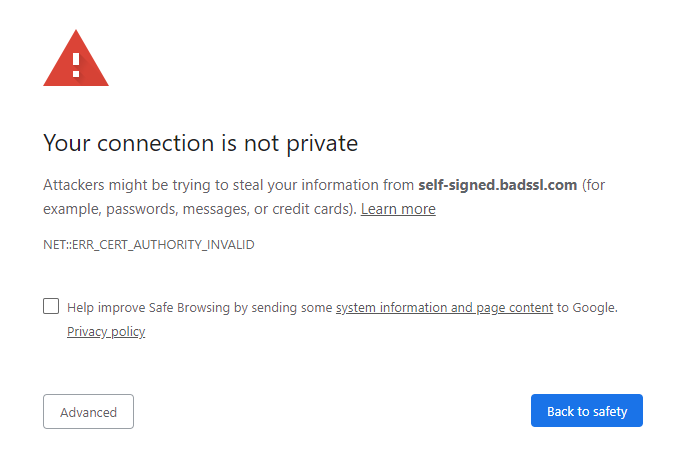
Task: Click the word "Attackers" in the warning paragraph
Action: 73,185
